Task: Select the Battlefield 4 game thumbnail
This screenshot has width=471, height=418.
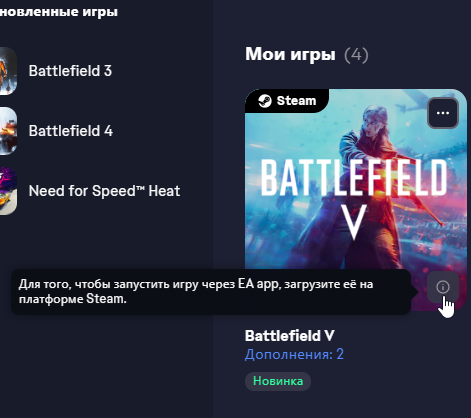Action: pos(8,131)
